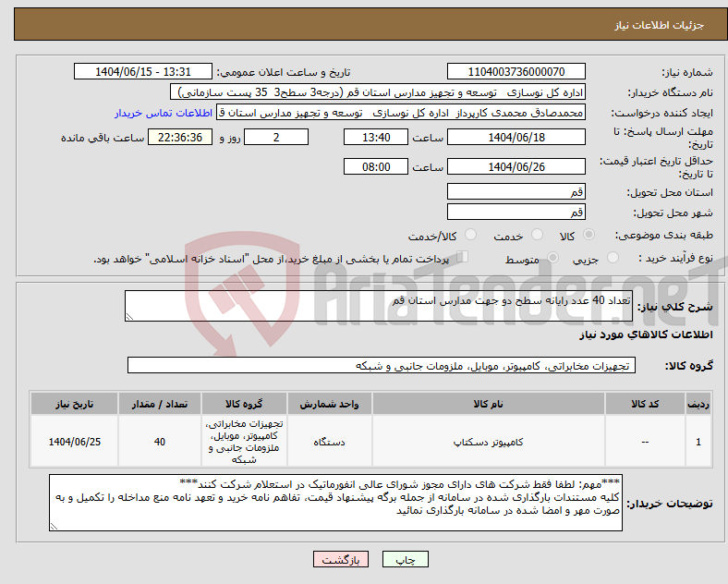Click the اطلاعات کالاهای مورد نیاز section heading
Viewport: 728px width, 584px height.
pyautogui.click(x=646, y=335)
